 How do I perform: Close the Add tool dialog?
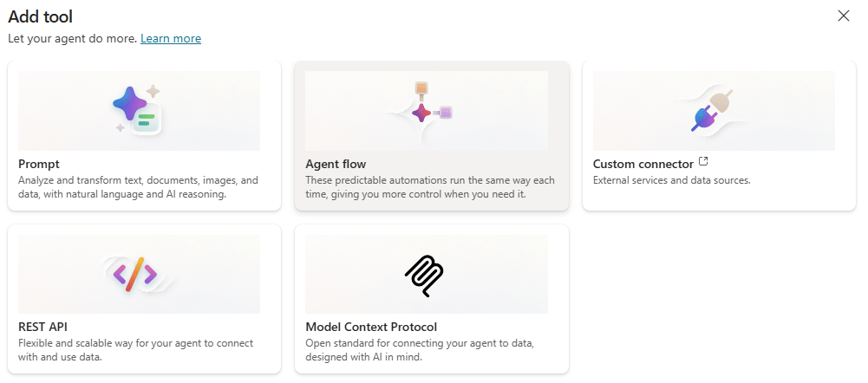844,16
